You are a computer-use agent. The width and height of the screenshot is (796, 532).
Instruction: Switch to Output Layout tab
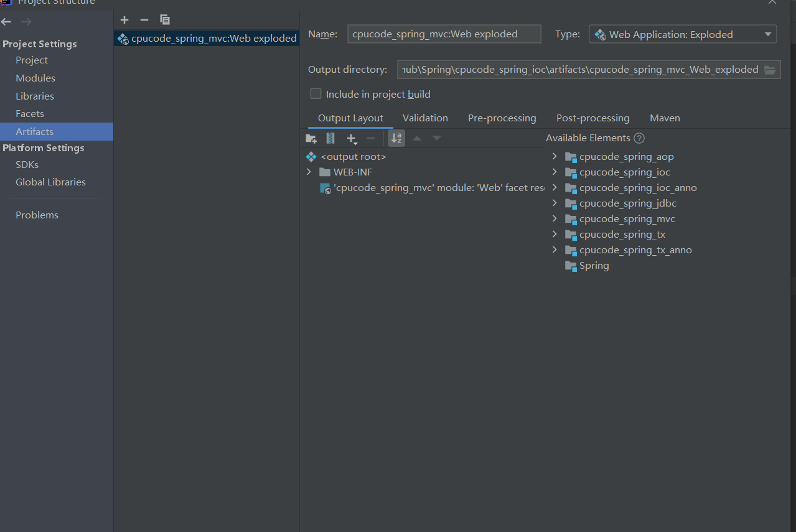[350, 118]
